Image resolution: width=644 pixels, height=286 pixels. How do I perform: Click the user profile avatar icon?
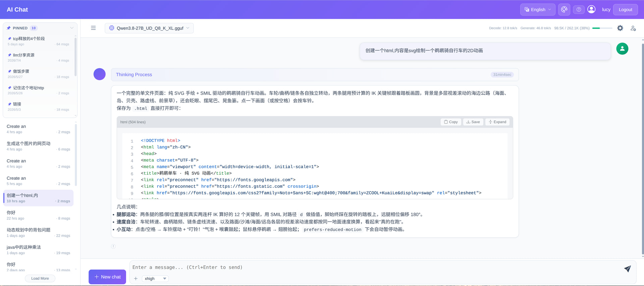click(591, 9)
